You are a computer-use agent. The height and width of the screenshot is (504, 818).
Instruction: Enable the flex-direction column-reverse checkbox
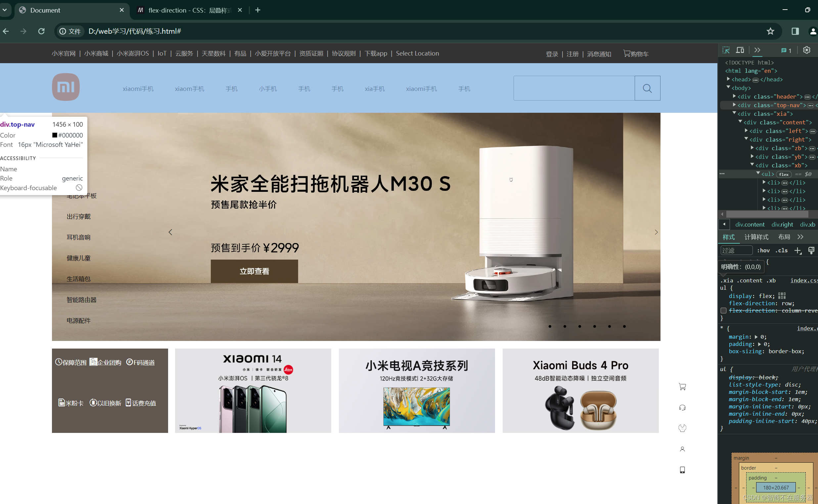click(x=723, y=311)
